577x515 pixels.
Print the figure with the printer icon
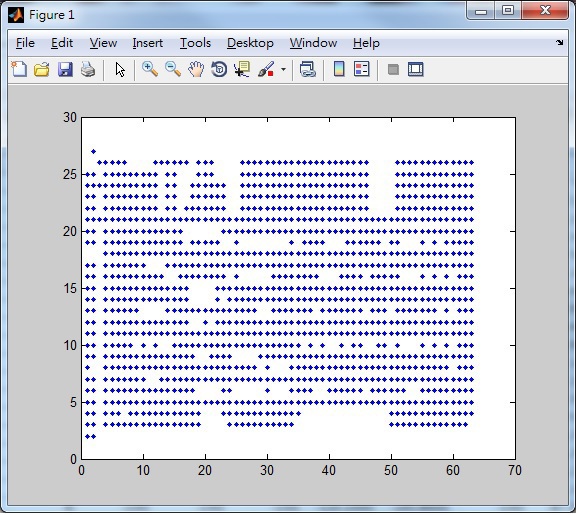88,69
